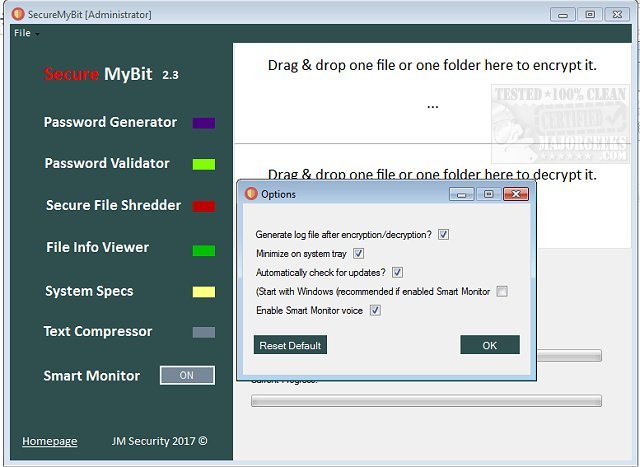640x467 pixels.
Task: Click the Start with Windows label
Action: point(373,291)
